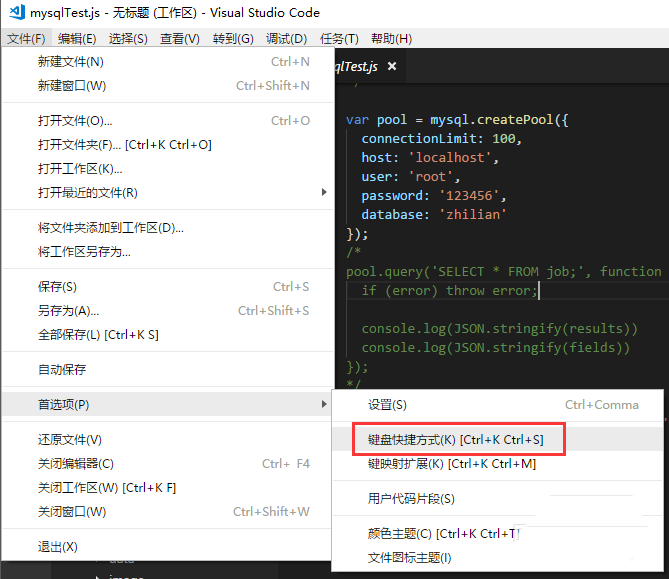Open the 任务(T) menu
The image size is (669, 579).
(x=339, y=39)
